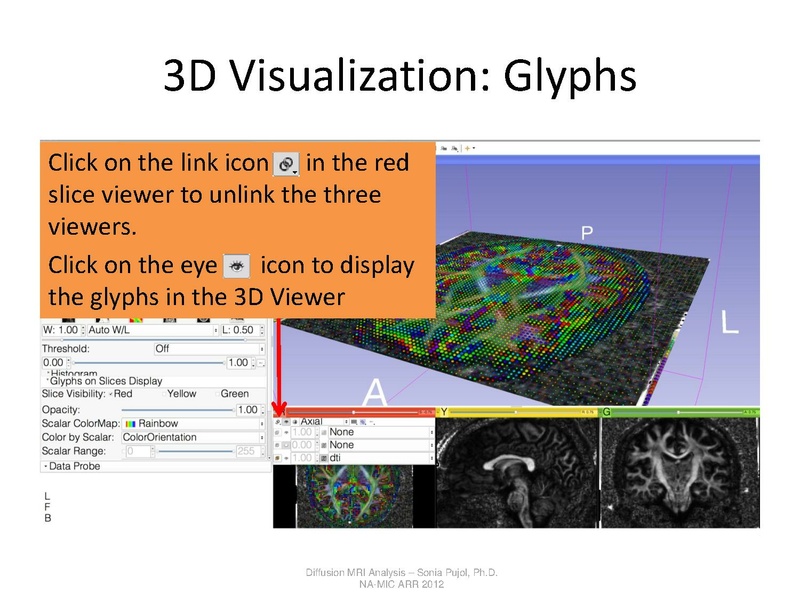Click the axial DTI slice image
The image size is (800, 600).
point(354,496)
